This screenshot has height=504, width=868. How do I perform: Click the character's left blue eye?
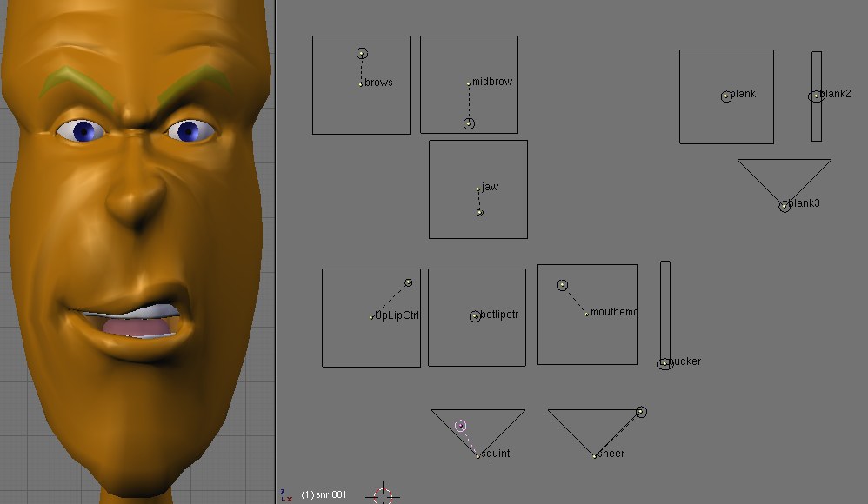pyautogui.click(x=188, y=131)
